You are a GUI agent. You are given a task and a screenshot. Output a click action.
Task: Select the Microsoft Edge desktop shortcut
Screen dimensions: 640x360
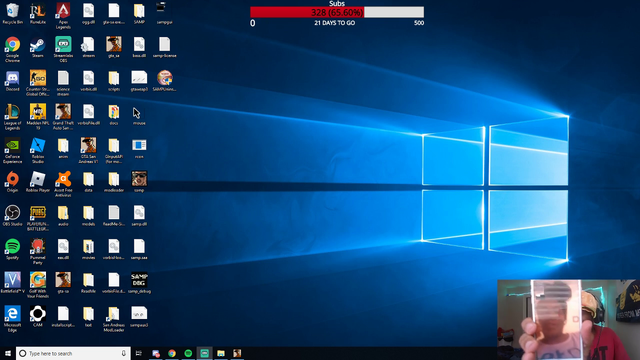(13, 319)
